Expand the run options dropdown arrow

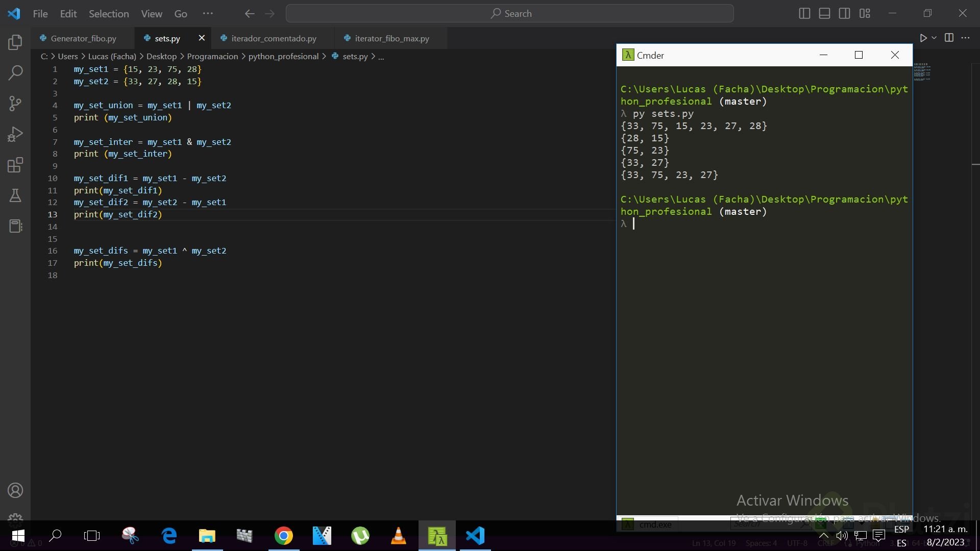click(934, 38)
